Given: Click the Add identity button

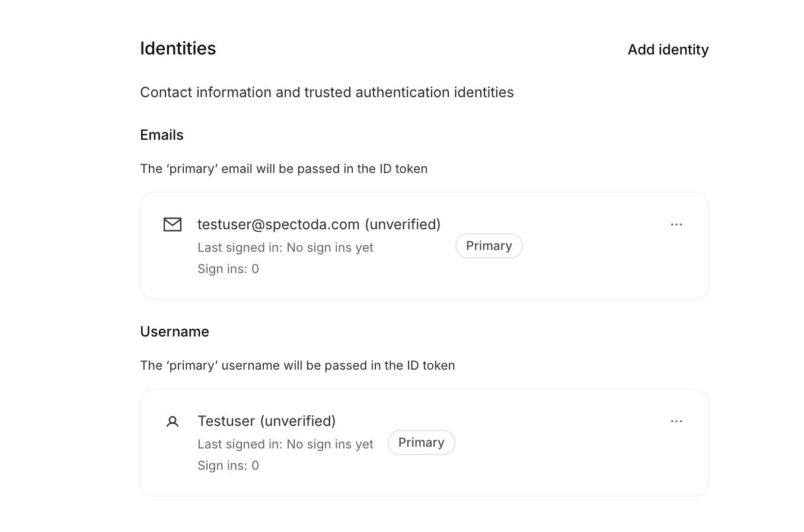Looking at the screenshot, I should (668, 50).
